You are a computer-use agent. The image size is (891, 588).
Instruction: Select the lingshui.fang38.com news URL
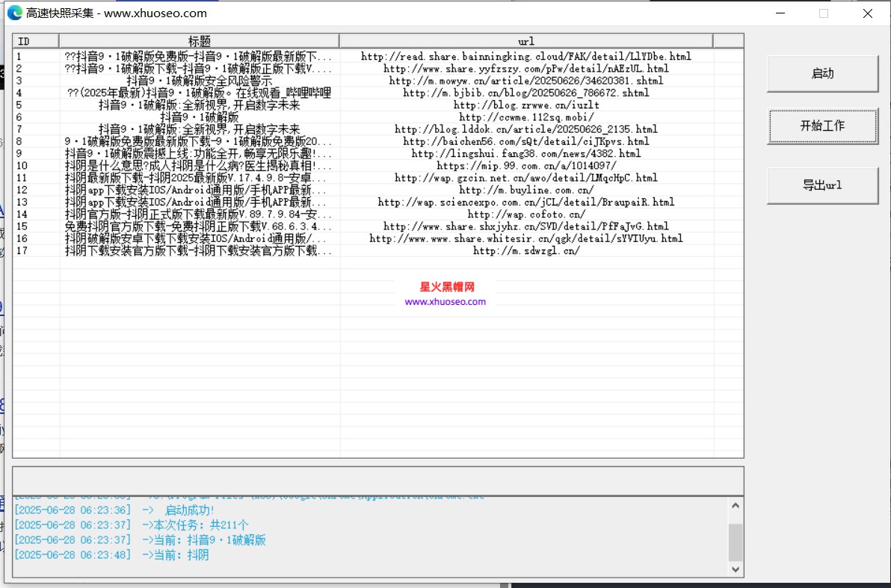(526, 154)
